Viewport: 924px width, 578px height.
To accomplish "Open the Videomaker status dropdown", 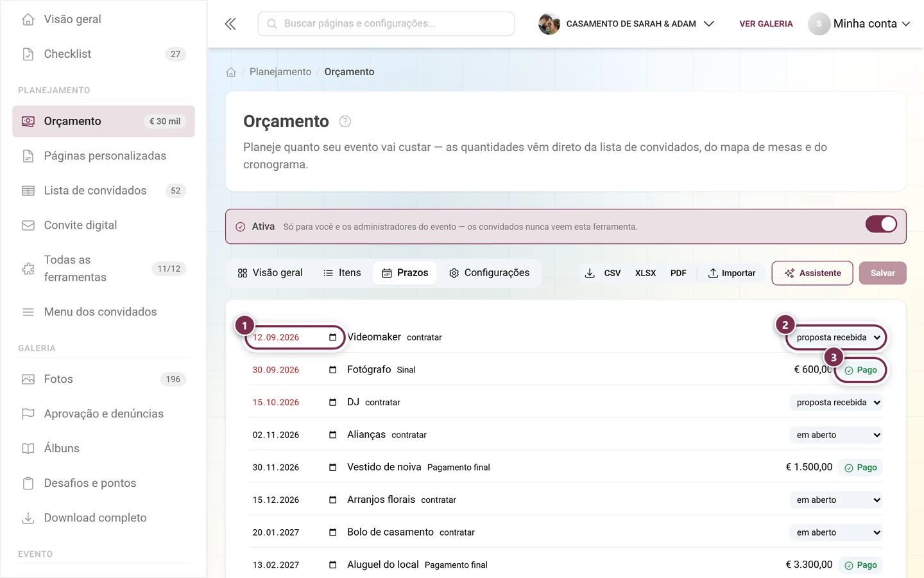I will click(836, 337).
